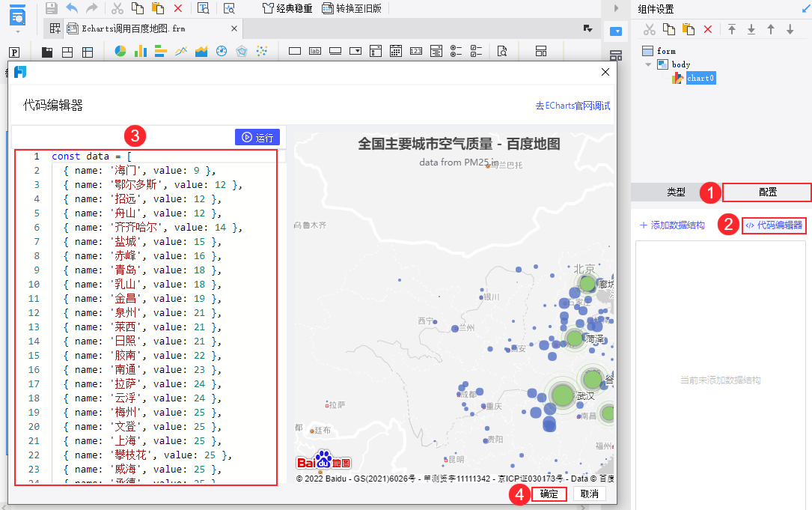The image size is (812, 510).
Task: Click the chart preview magnifier icon
Action: tap(229, 7)
